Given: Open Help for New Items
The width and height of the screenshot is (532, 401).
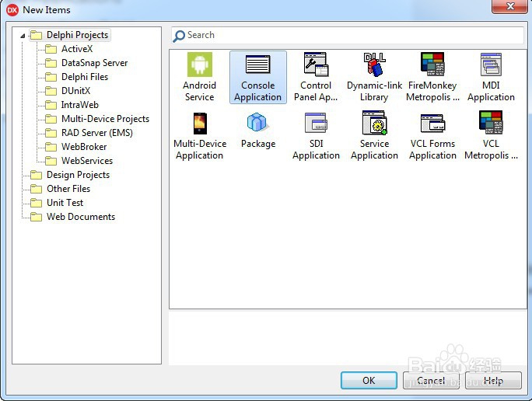Looking at the screenshot, I should [493, 380].
